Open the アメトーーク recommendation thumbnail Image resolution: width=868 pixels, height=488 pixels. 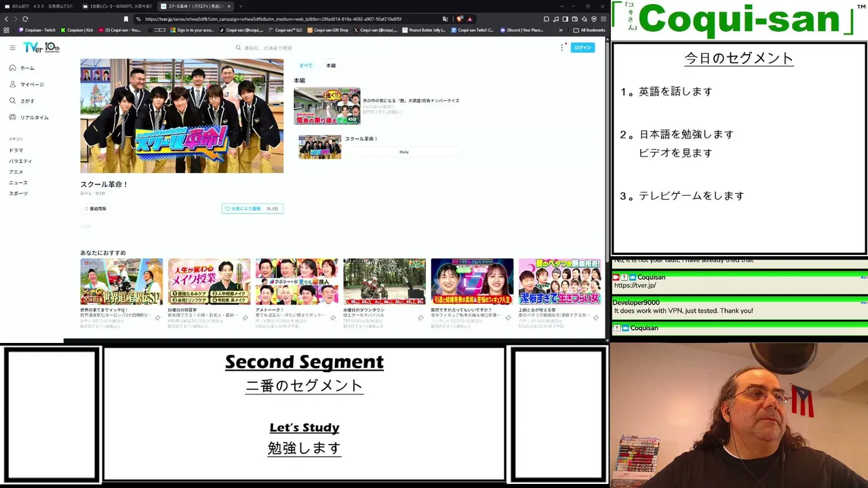pyautogui.click(x=296, y=281)
